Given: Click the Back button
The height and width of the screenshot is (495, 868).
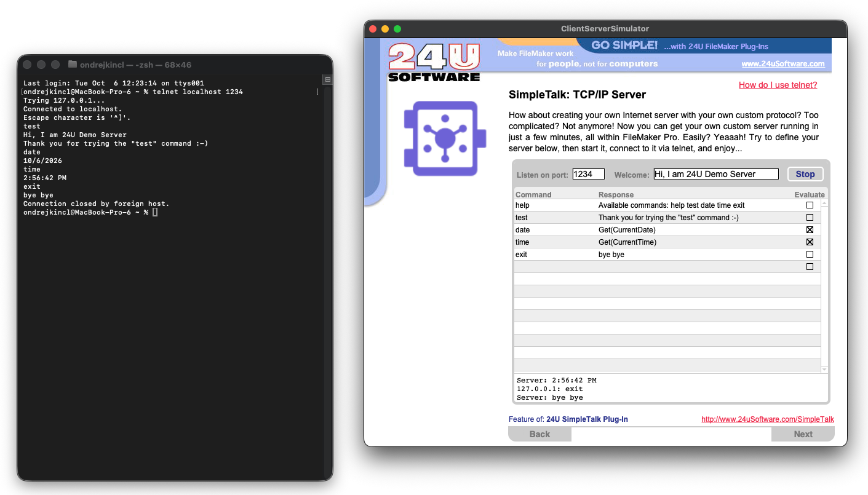Looking at the screenshot, I should click(x=540, y=434).
